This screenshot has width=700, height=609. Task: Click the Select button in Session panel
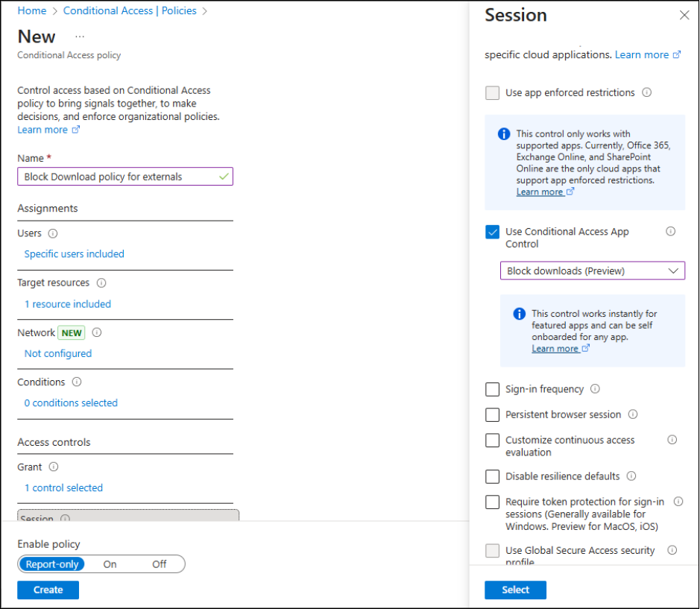516,590
